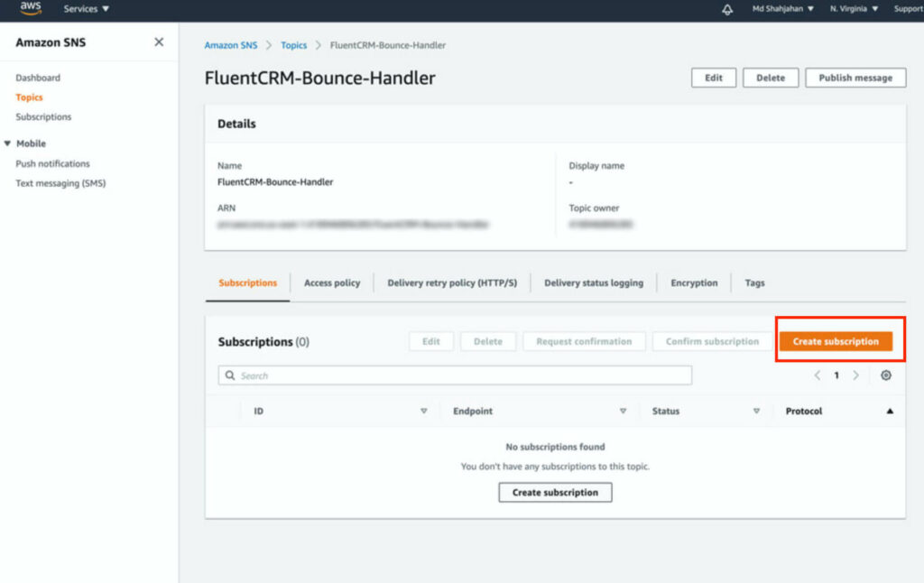Follow Amazon SNS breadcrumb link
Image resolution: width=924 pixels, height=583 pixels.
pos(231,45)
